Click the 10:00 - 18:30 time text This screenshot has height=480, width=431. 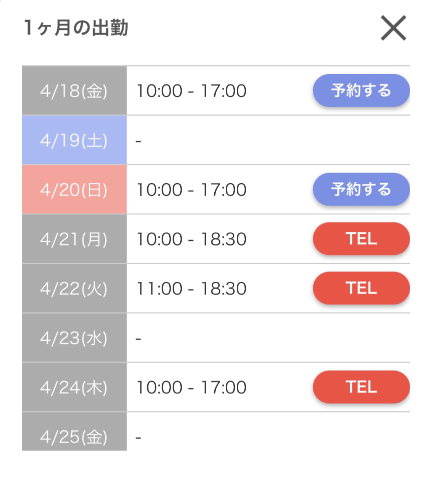[191, 239]
